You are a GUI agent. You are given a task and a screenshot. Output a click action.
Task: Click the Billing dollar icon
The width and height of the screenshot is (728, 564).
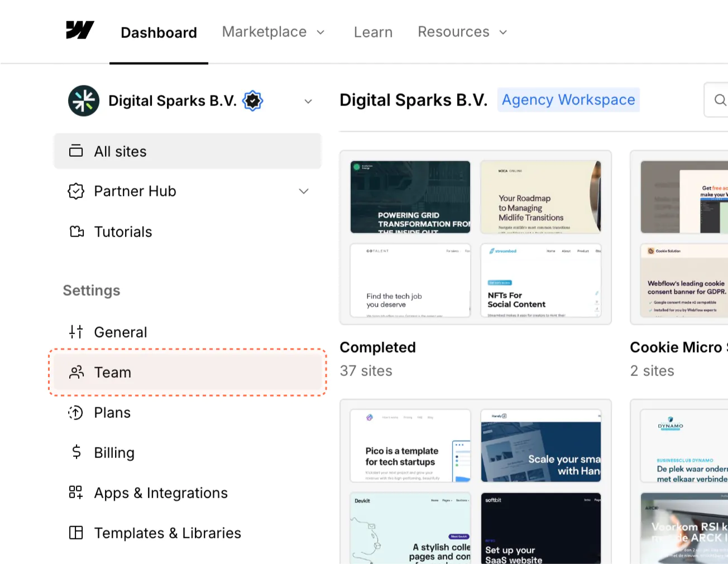point(76,452)
